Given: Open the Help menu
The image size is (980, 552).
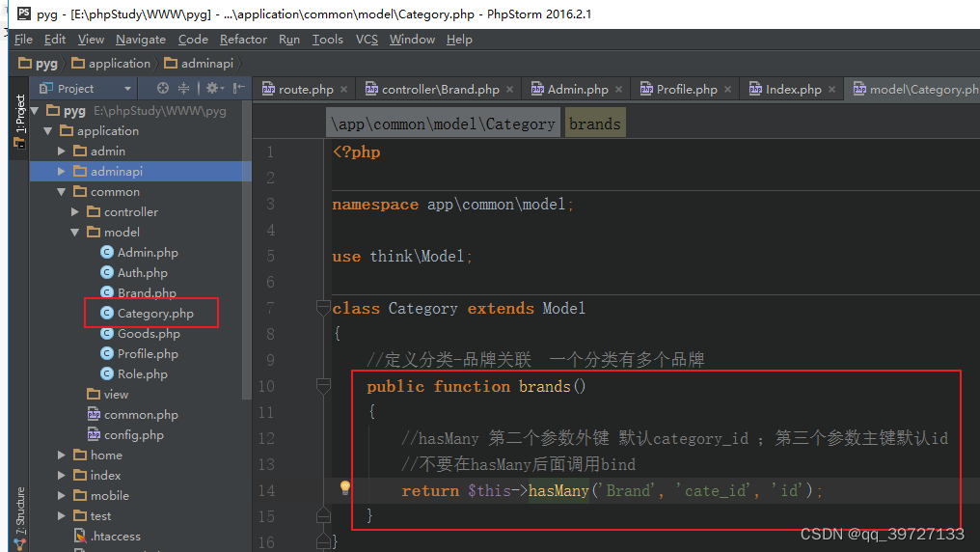Looking at the screenshot, I should (459, 40).
